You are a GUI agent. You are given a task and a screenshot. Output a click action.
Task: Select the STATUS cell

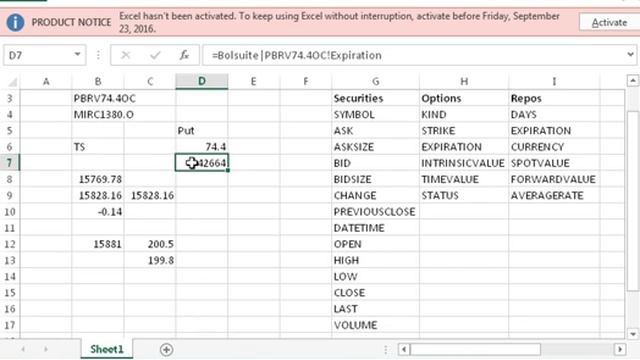click(x=464, y=196)
